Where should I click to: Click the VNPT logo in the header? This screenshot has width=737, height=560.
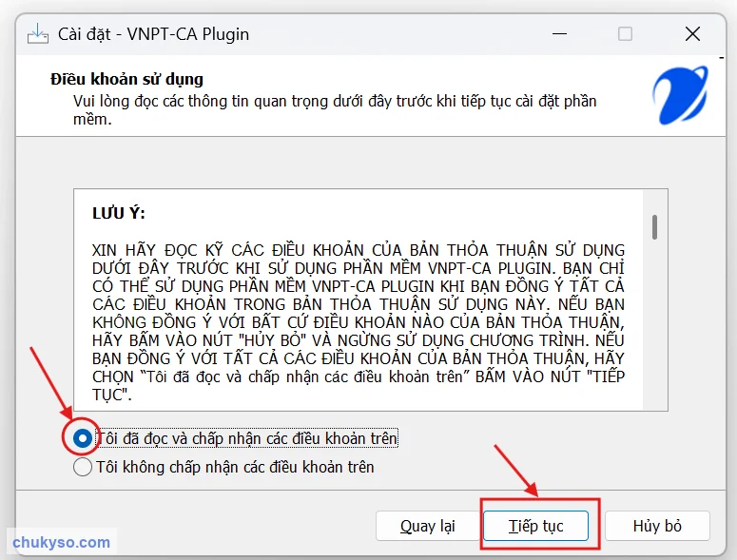680,95
